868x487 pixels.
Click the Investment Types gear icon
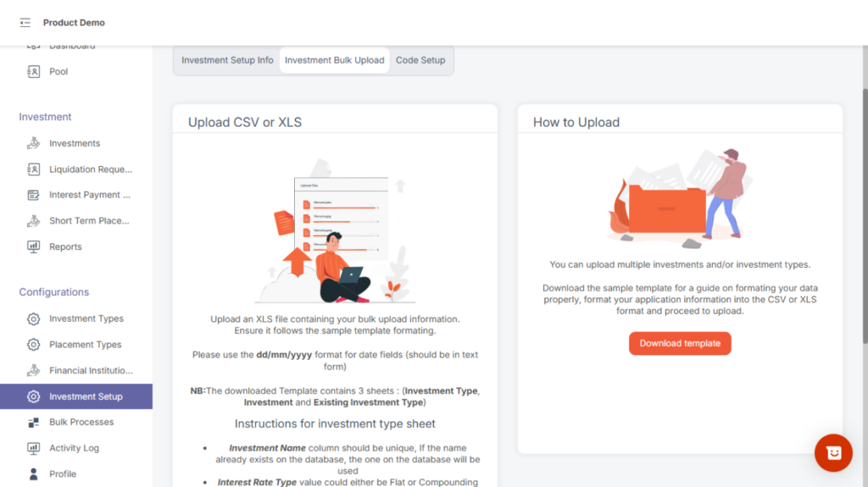[34, 319]
